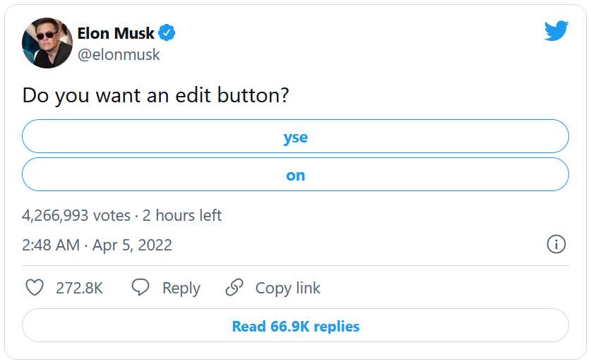591x364 pixels.
Task: Click the "Apr 5, 2022" date
Action: pyautogui.click(x=133, y=245)
